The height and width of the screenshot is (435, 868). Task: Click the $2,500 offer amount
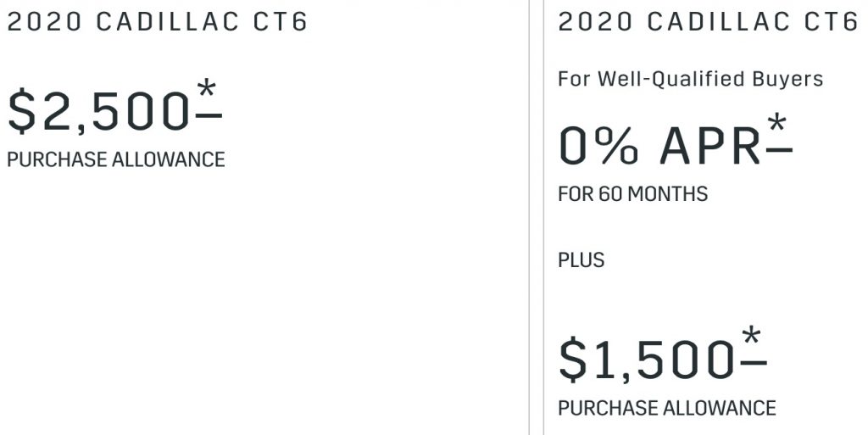tap(98, 111)
